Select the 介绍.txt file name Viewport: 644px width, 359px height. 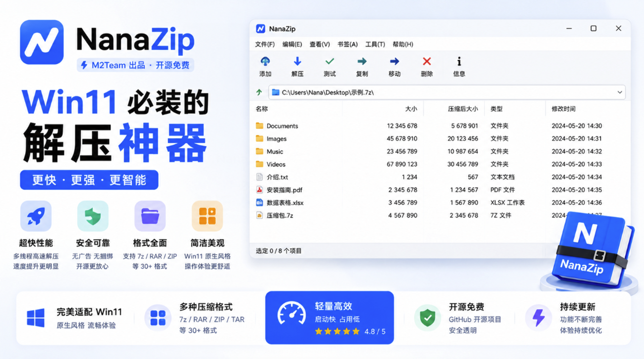(277, 177)
